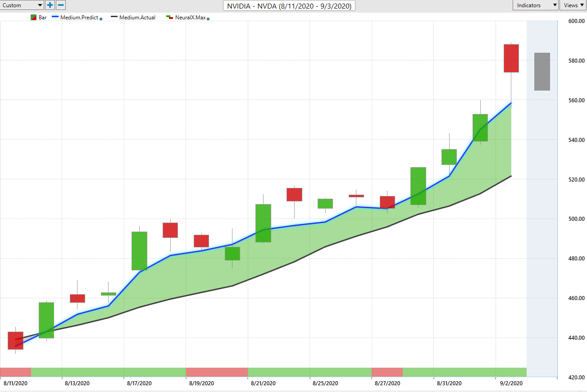This screenshot has height=392, width=587.
Task: Click the plus zoom-in button
Action: point(50,5)
